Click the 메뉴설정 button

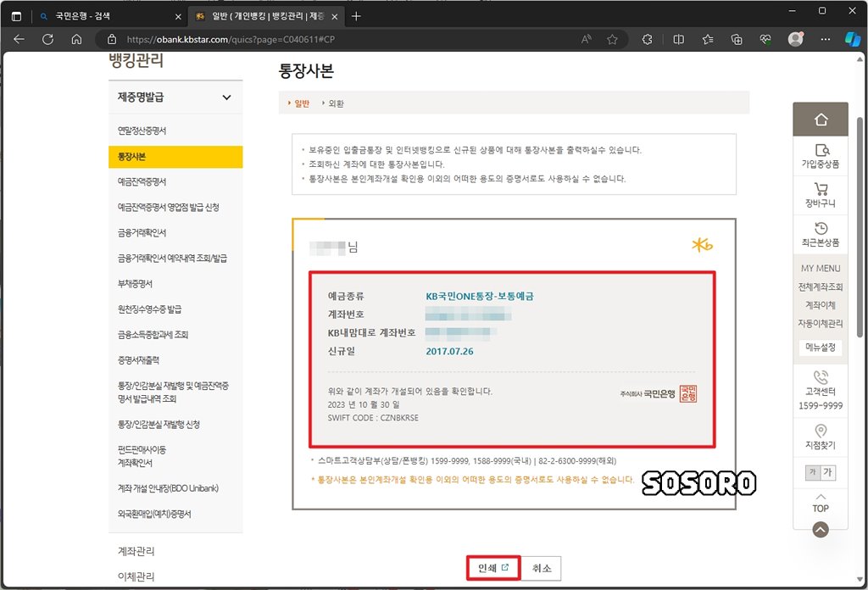tap(821, 347)
